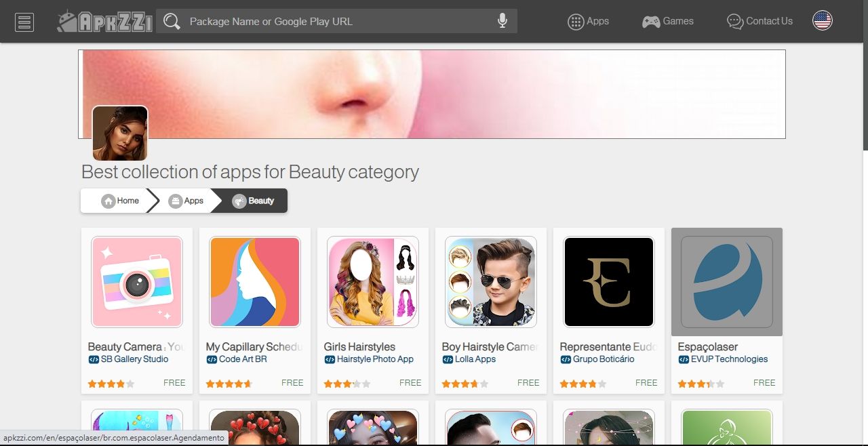The width and height of the screenshot is (868, 446).
Task: Click FREE label on Representante Eudora
Action: pyautogui.click(x=646, y=383)
